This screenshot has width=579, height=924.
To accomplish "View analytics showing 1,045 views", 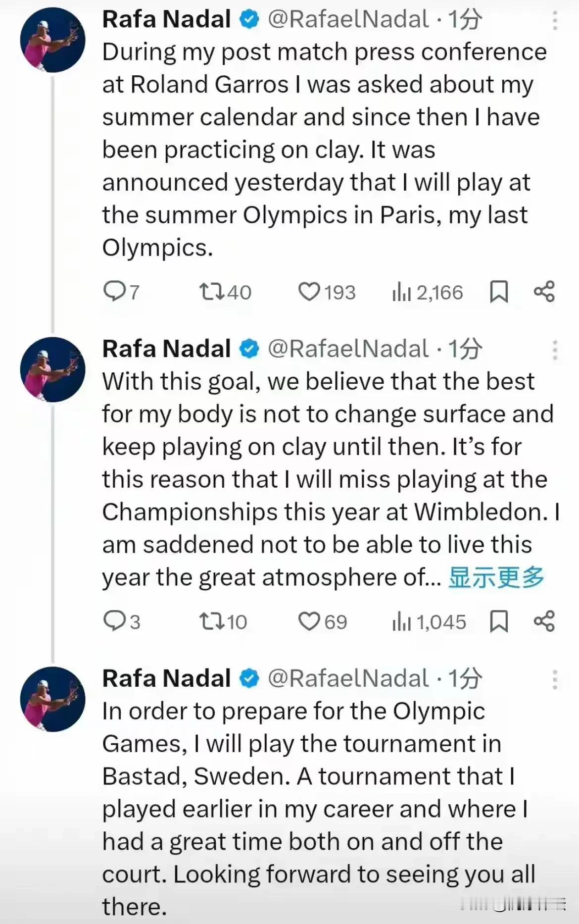I will tap(429, 621).
